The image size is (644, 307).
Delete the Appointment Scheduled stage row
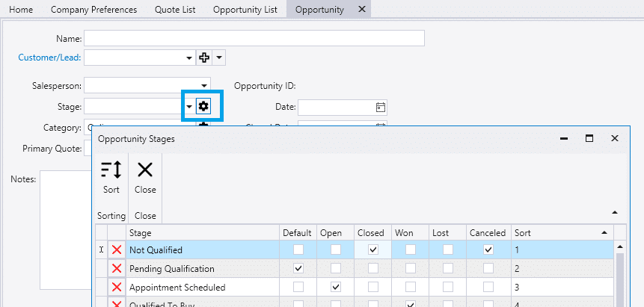(x=117, y=288)
